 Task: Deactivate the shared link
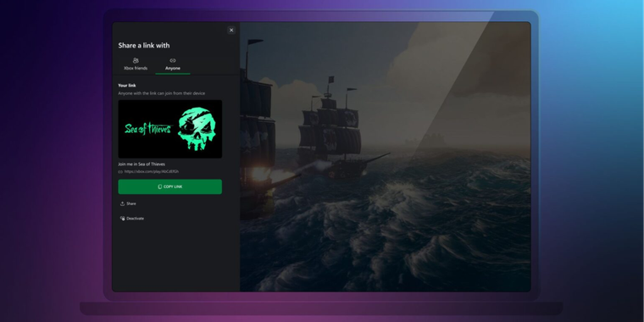tap(132, 219)
